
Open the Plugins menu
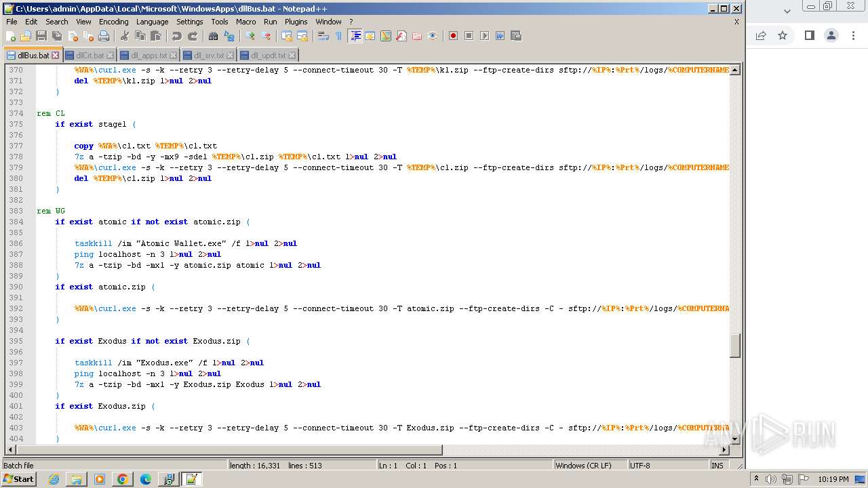[296, 22]
